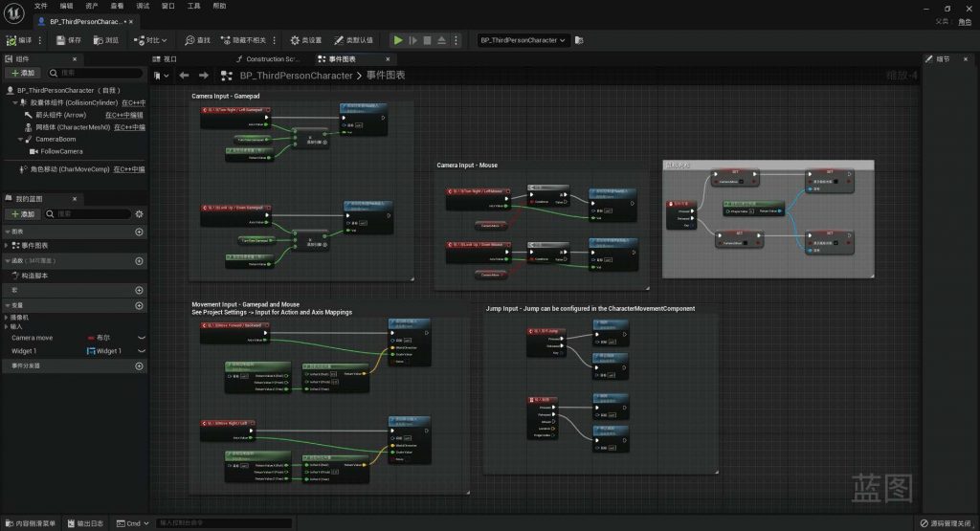Click 在C++中编辑 link for 箭头组件 Arrow

(x=123, y=115)
